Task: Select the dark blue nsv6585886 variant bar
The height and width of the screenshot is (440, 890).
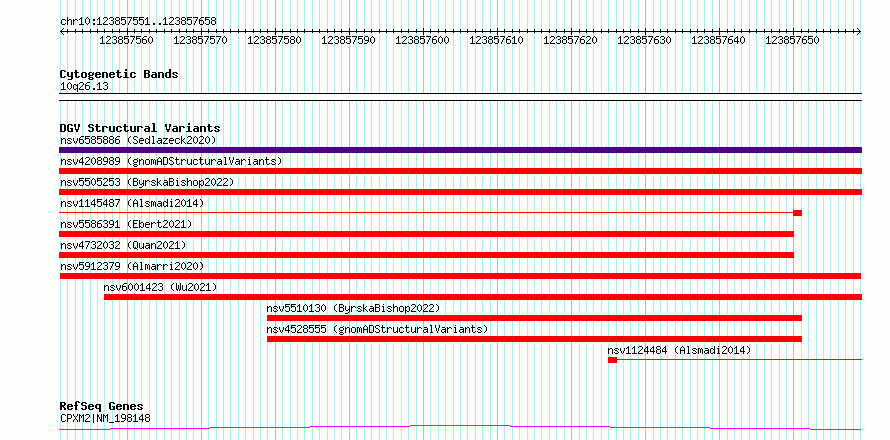Action: (x=460, y=150)
